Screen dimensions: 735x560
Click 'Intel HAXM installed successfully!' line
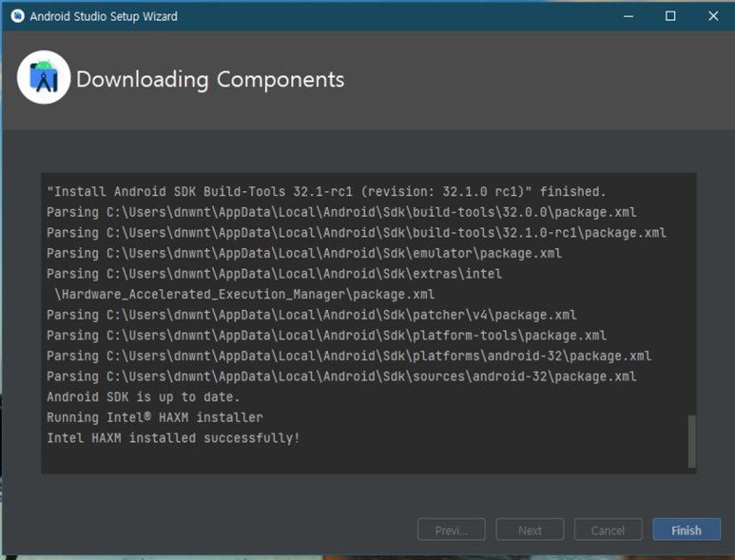173,438
